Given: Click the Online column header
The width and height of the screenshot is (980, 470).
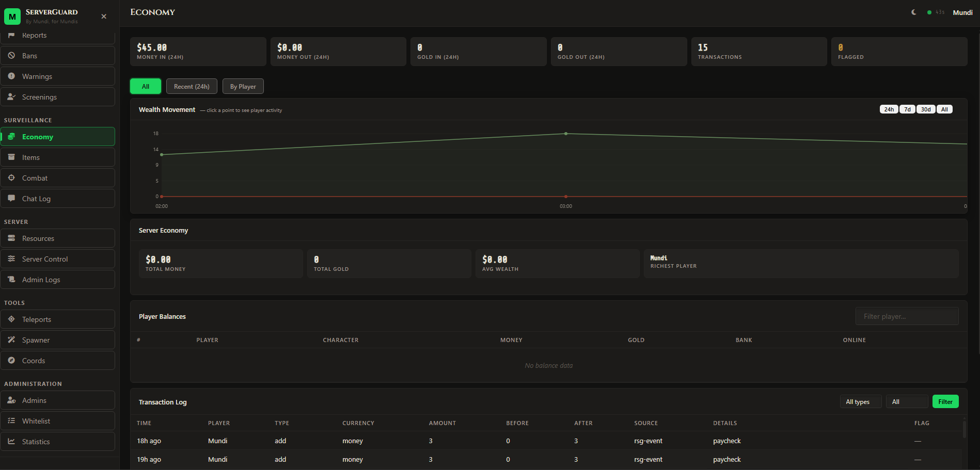Looking at the screenshot, I should 855,340.
